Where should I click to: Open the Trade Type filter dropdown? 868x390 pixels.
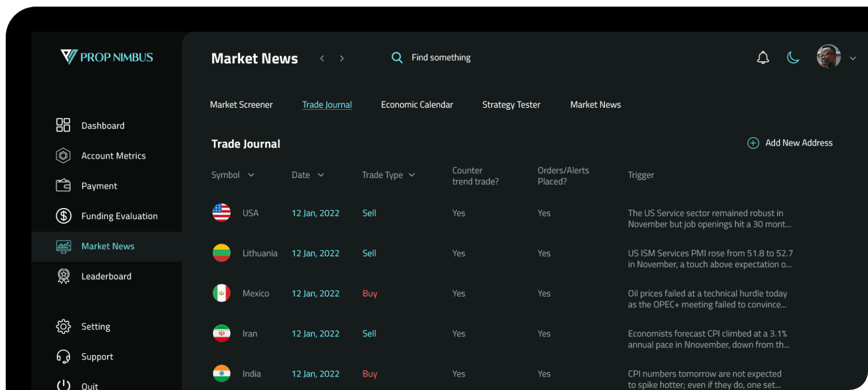click(x=412, y=175)
